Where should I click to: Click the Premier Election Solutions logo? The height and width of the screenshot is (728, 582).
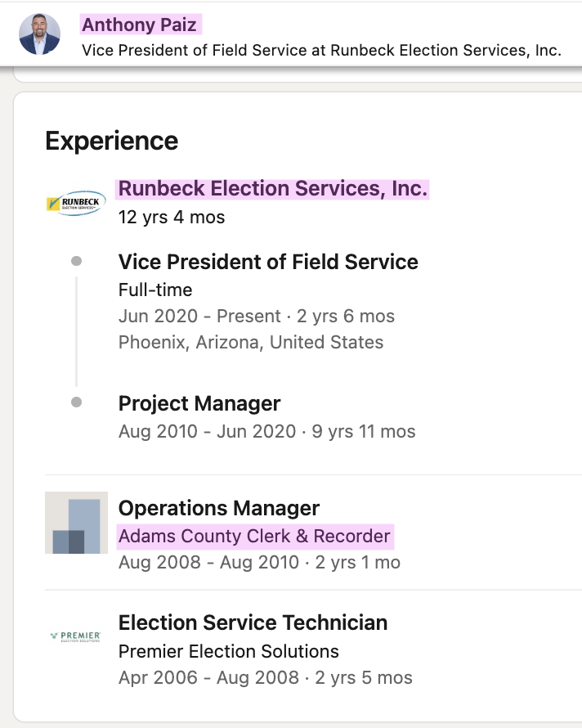pyautogui.click(x=76, y=636)
